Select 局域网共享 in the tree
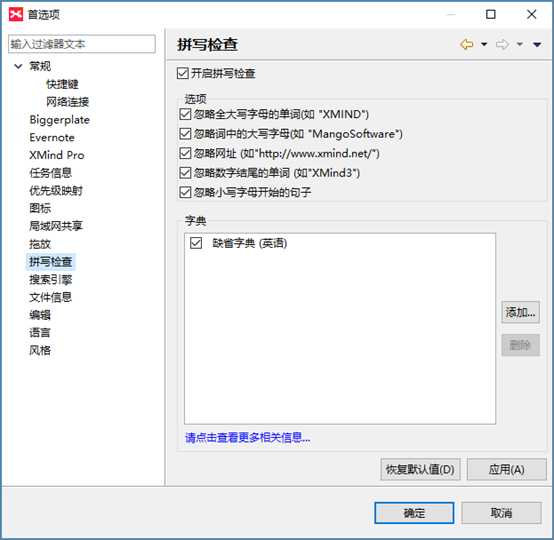The width and height of the screenshot is (554, 540). (56, 226)
